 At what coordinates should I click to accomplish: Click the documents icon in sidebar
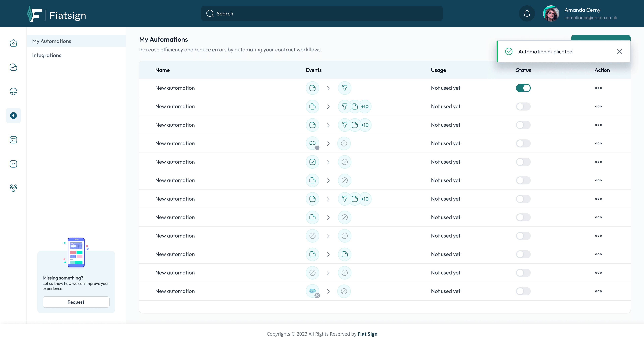click(x=13, y=67)
